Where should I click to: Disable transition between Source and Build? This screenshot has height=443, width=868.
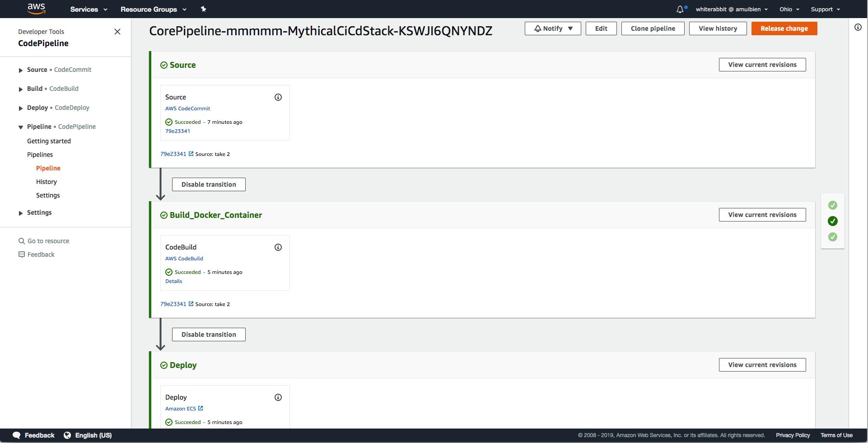pos(209,184)
